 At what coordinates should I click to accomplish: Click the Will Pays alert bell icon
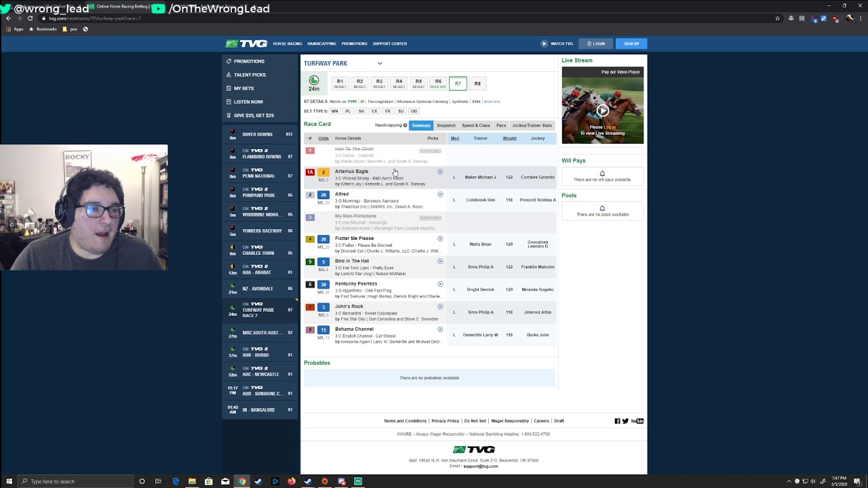point(602,174)
